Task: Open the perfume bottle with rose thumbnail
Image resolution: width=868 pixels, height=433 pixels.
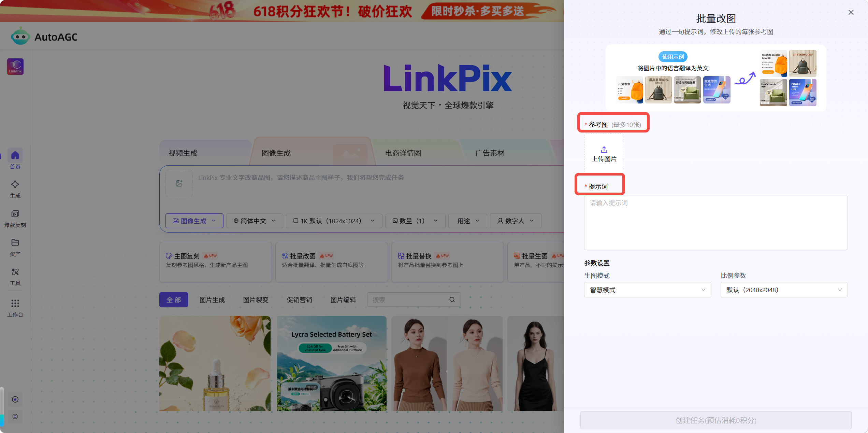Action: (215, 363)
